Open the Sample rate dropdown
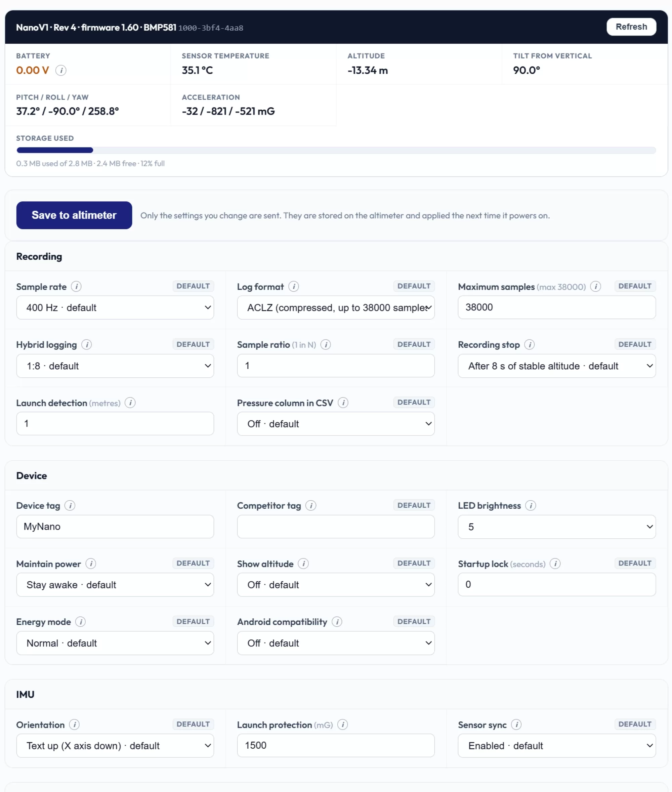 point(115,307)
